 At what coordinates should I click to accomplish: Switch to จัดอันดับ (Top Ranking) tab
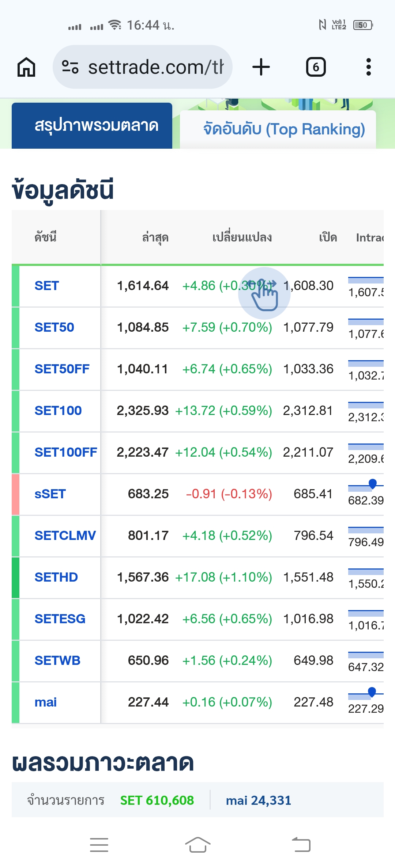(x=284, y=129)
